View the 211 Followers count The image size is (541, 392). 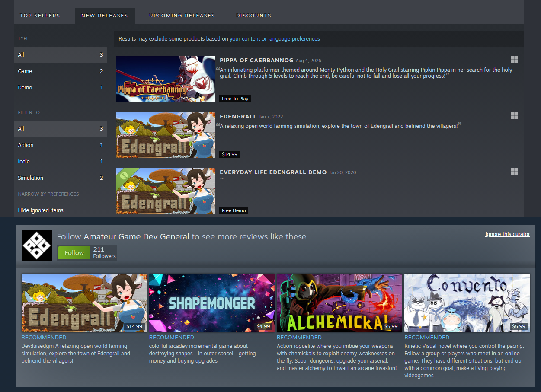point(104,253)
